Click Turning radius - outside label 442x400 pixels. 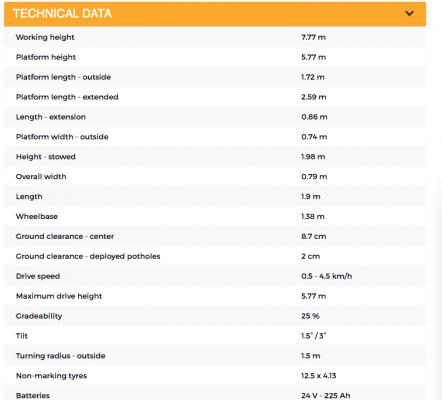tap(60, 356)
